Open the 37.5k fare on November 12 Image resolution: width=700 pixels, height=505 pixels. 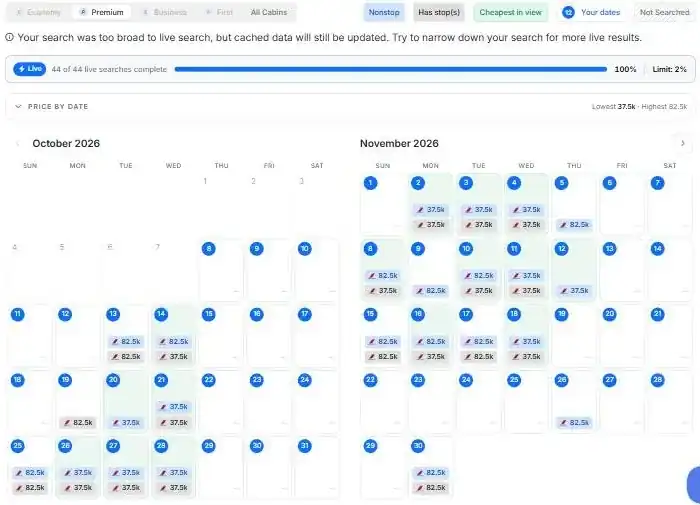click(x=575, y=291)
